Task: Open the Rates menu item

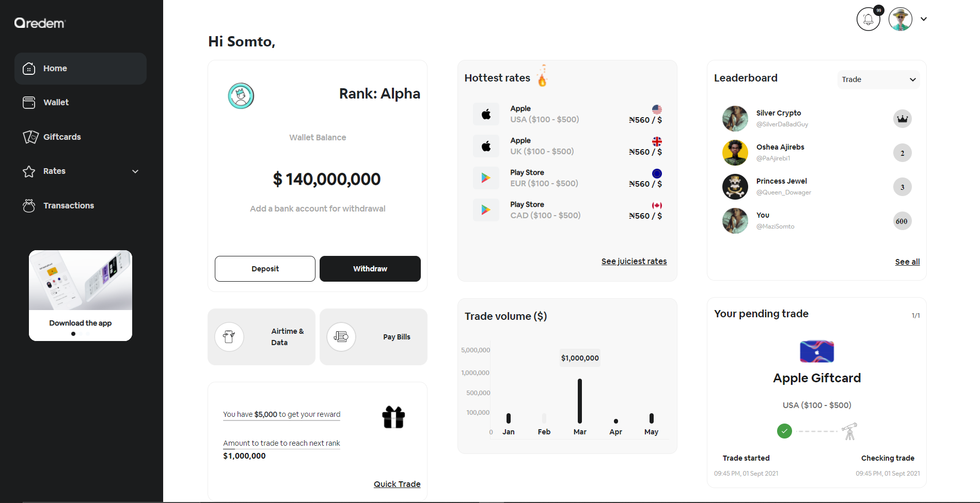Action: pos(81,171)
